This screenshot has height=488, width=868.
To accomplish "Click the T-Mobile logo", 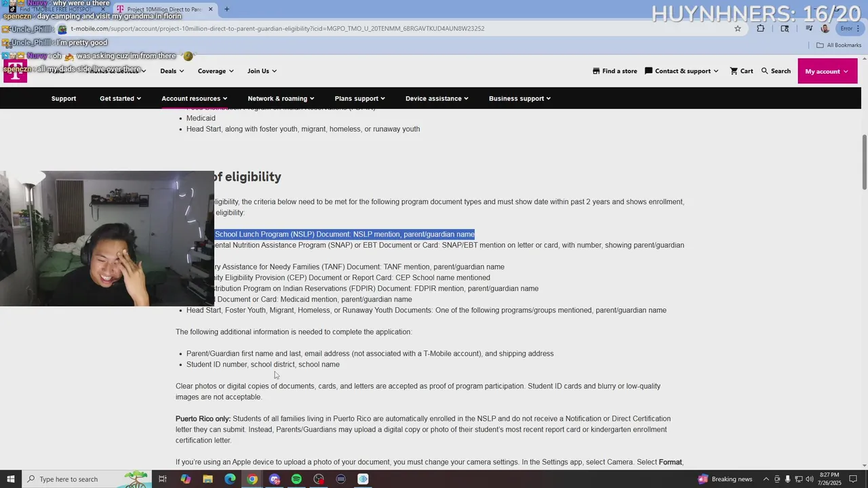I will pyautogui.click(x=15, y=70).
